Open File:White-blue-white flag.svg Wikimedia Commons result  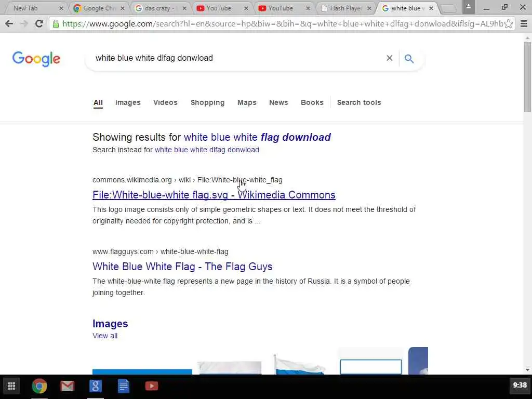[x=214, y=195]
